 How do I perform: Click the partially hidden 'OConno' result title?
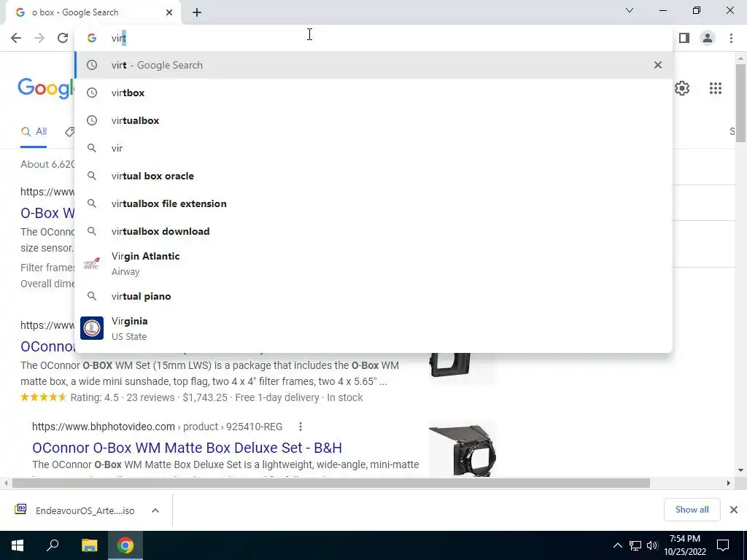click(x=47, y=346)
